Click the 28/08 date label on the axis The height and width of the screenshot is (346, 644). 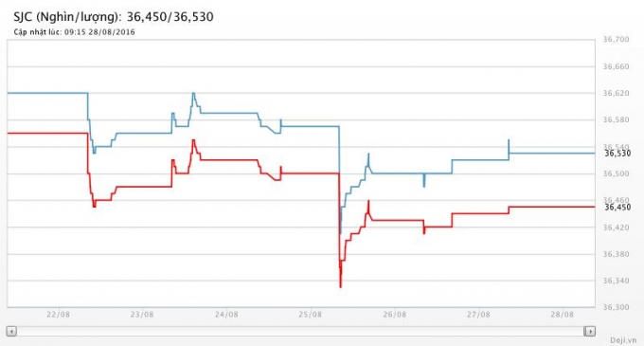(563, 315)
